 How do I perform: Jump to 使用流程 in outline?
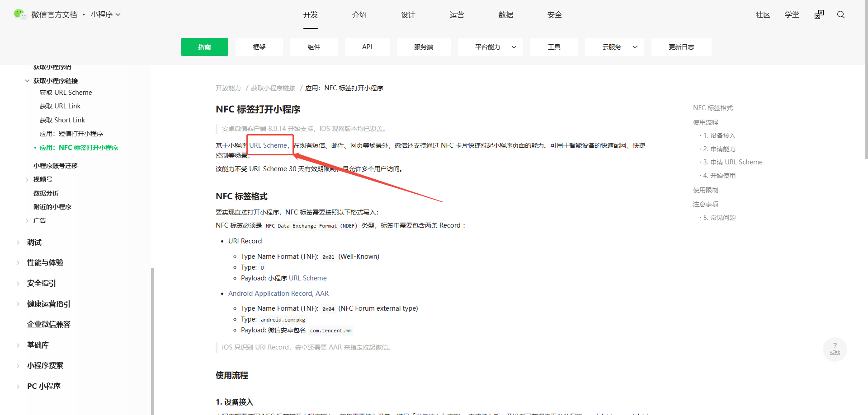pos(706,122)
